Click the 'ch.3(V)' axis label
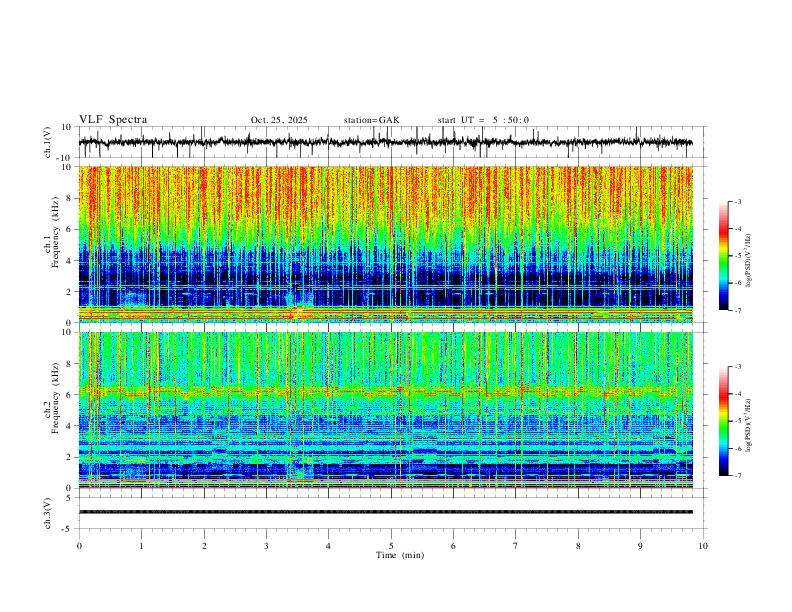 point(48,514)
